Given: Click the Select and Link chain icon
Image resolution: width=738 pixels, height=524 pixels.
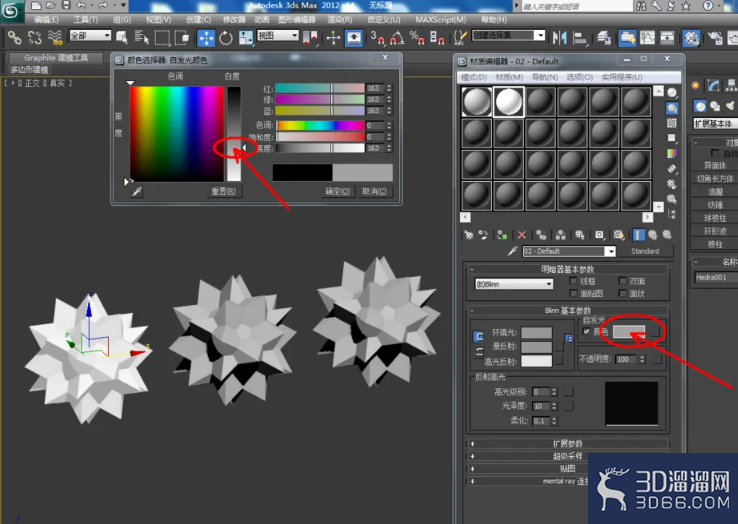Looking at the screenshot, I should click(15, 38).
